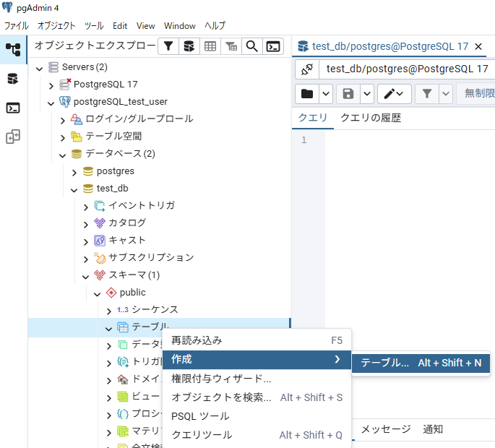Open the ツール menu

(94, 26)
